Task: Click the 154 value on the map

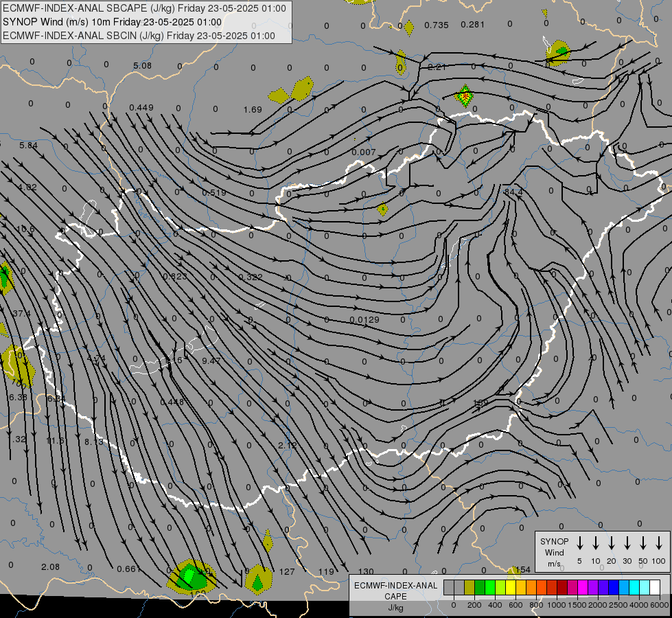Action: tap(523, 569)
